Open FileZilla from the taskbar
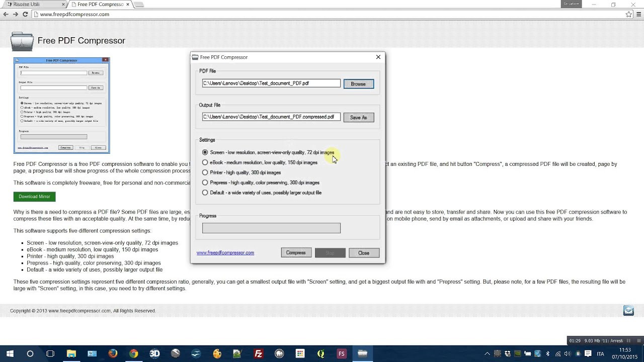Viewport: 644px width, 362px height. (259, 353)
